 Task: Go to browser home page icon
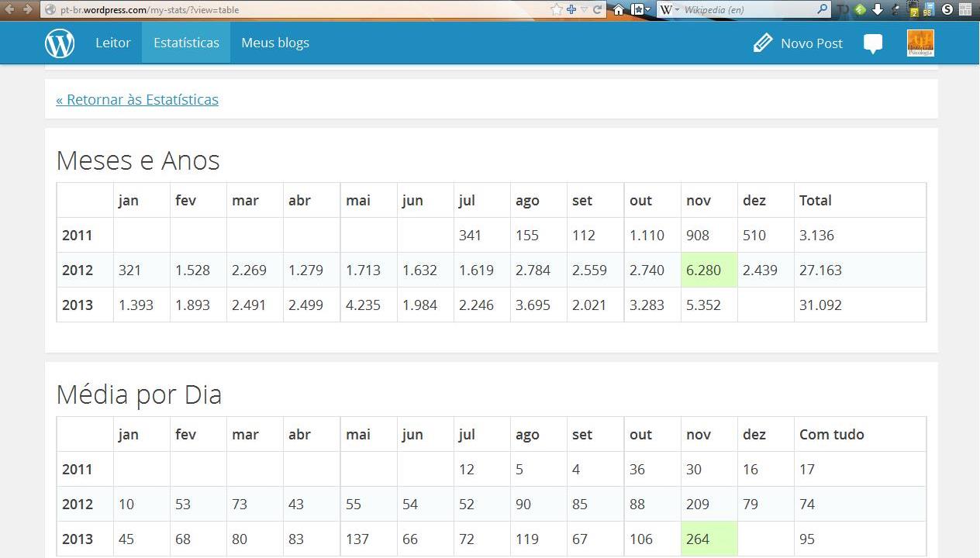619,10
